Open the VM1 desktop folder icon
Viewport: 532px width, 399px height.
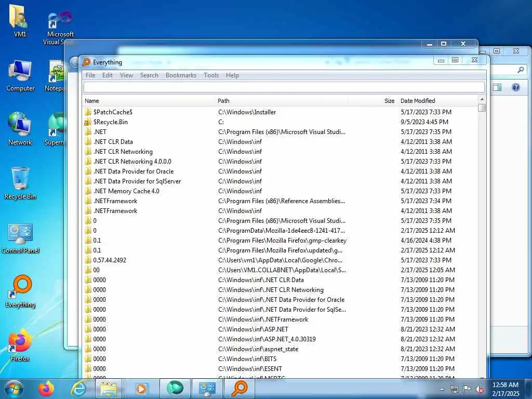(x=20, y=20)
